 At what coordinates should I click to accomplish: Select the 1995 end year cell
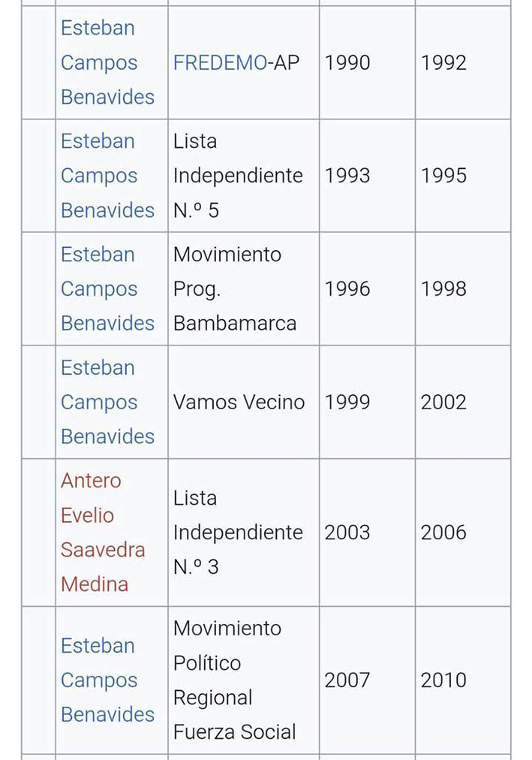point(443,176)
